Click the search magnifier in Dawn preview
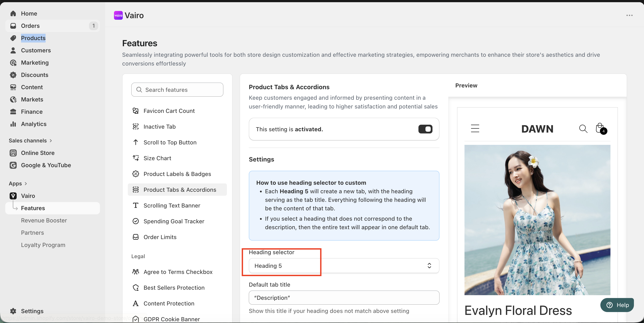 583,129
